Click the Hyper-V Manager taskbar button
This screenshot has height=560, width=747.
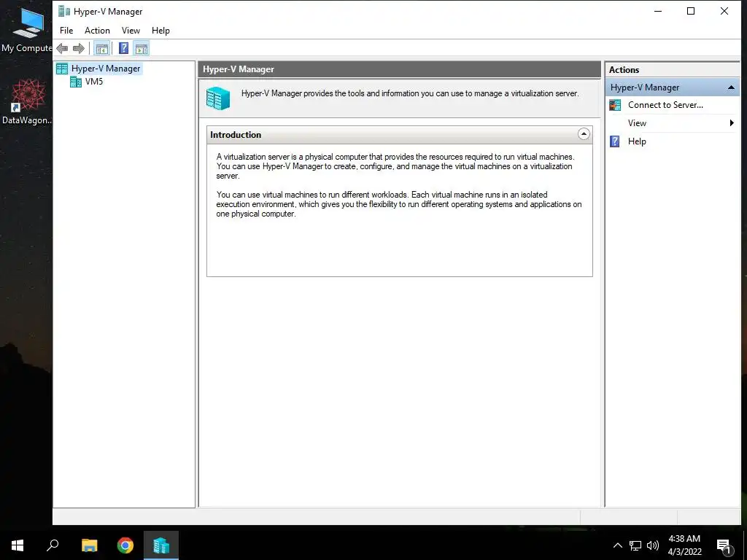click(x=161, y=545)
